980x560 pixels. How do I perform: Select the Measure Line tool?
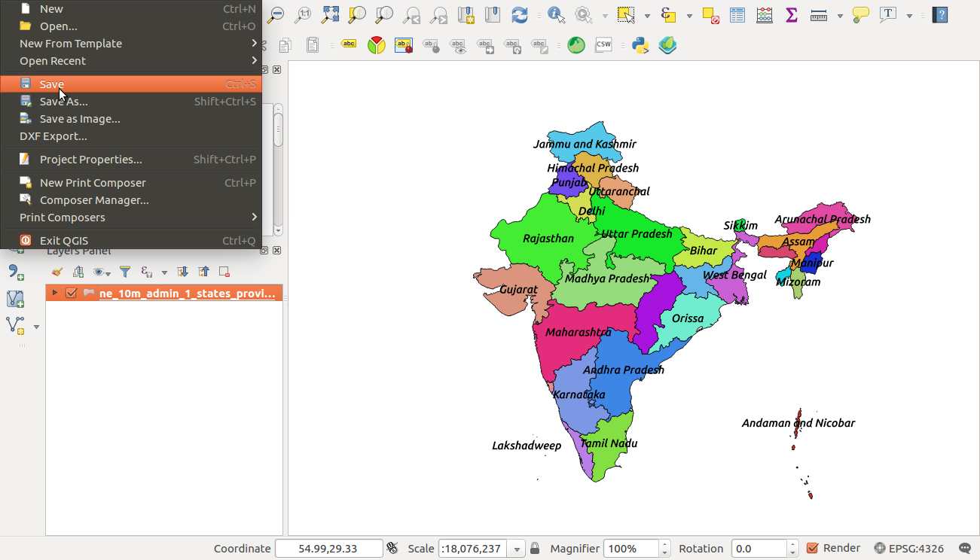click(817, 14)
